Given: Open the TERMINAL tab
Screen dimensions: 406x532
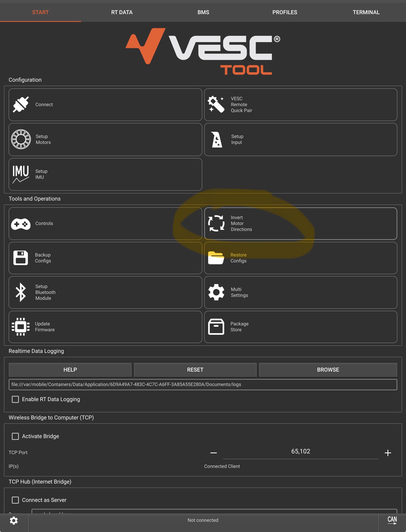Looking at the screenshot, I should (x=366, y=12).
